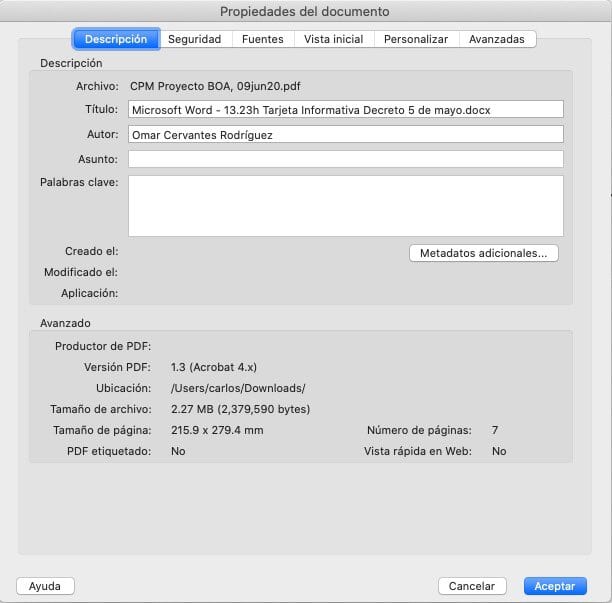This screenshot has width=612, height=603.
Task: Select the Fuentes tab
Action: (x=262, y=39)
